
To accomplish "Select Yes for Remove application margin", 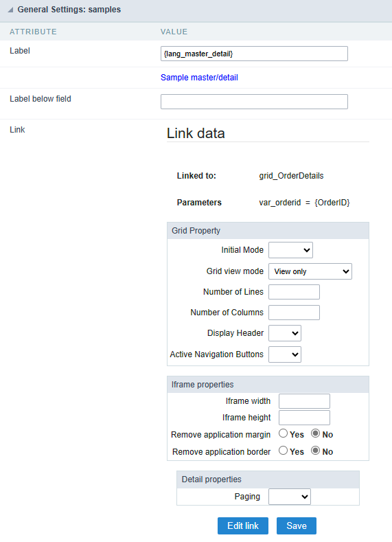I will (x=284, y=433).
